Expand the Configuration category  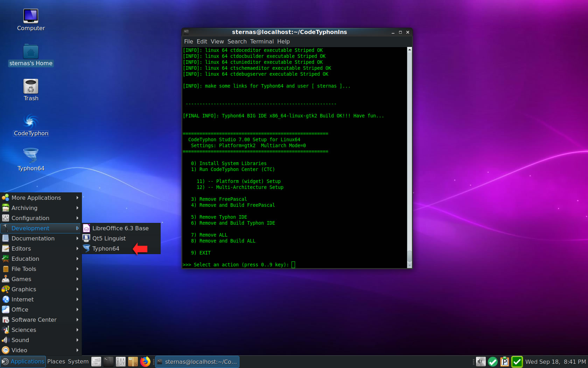coord(41,218)
